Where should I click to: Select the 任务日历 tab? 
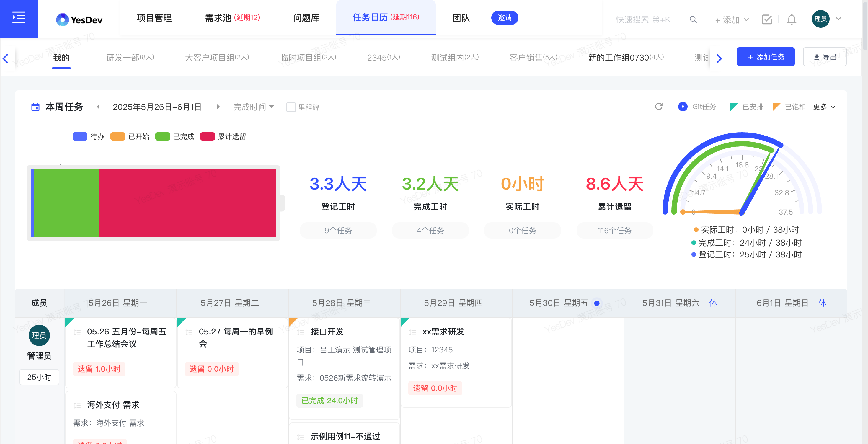pyautogui.click(x=386, y=17)
